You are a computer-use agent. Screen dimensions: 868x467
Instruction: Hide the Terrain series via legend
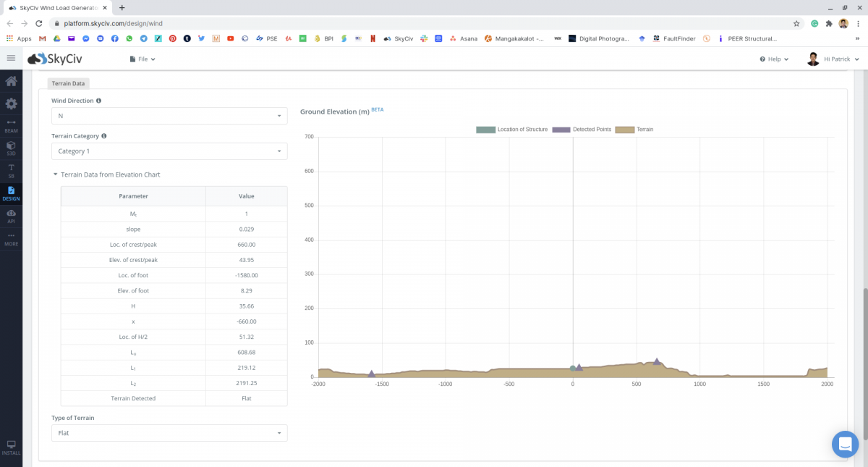(x=634, y=130)
